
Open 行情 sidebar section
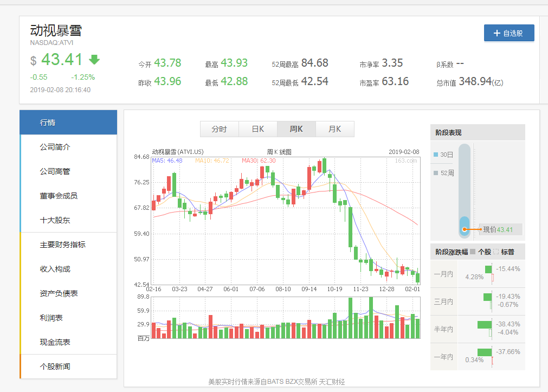point(68,123)
